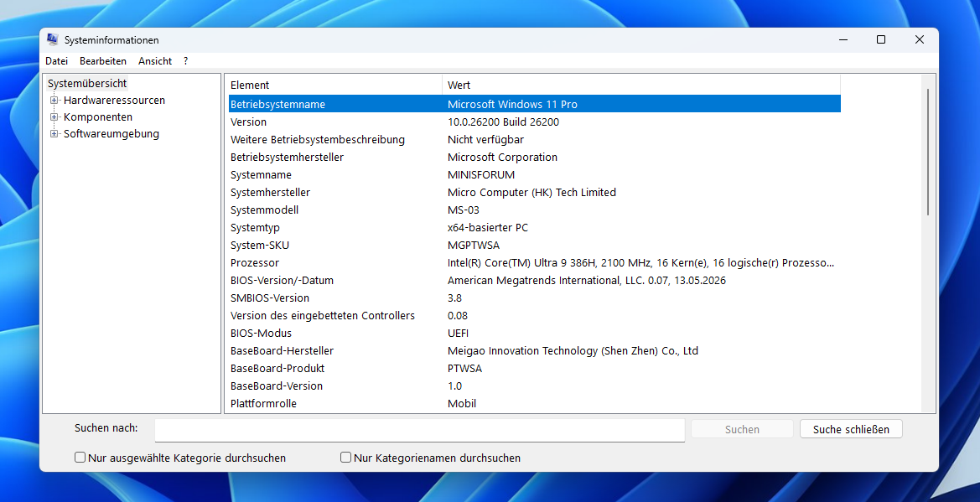Image resolution: width=980 pixels, height=502 pixels.
Task: Click the Systeminformationen title bar icon
Action: coord(53,39)
